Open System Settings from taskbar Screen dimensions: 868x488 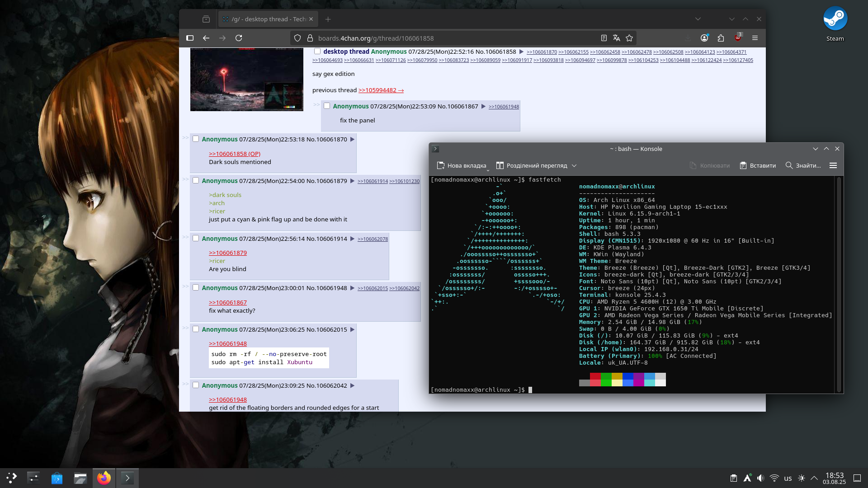coord(33,478)
